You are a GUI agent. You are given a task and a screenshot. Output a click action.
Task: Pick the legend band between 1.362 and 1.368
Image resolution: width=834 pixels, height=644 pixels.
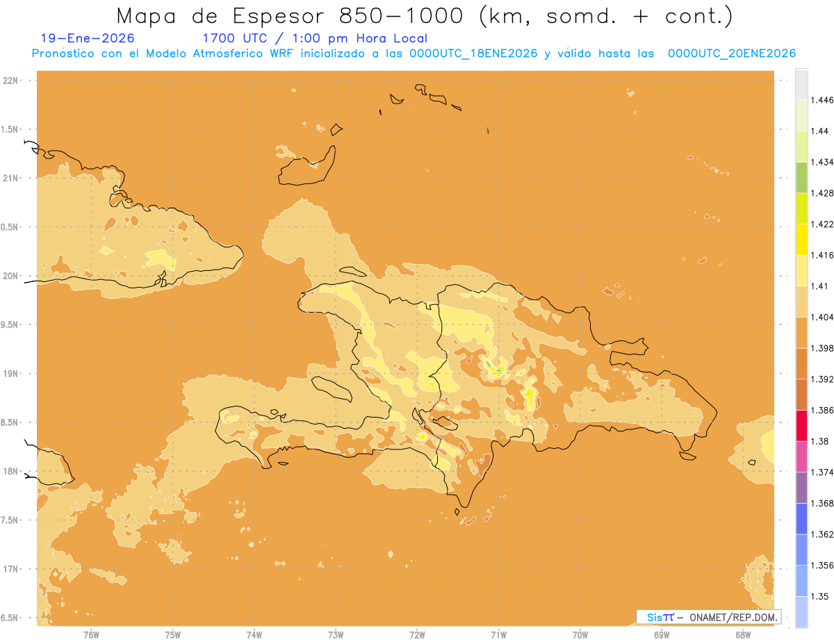(801, 519)
